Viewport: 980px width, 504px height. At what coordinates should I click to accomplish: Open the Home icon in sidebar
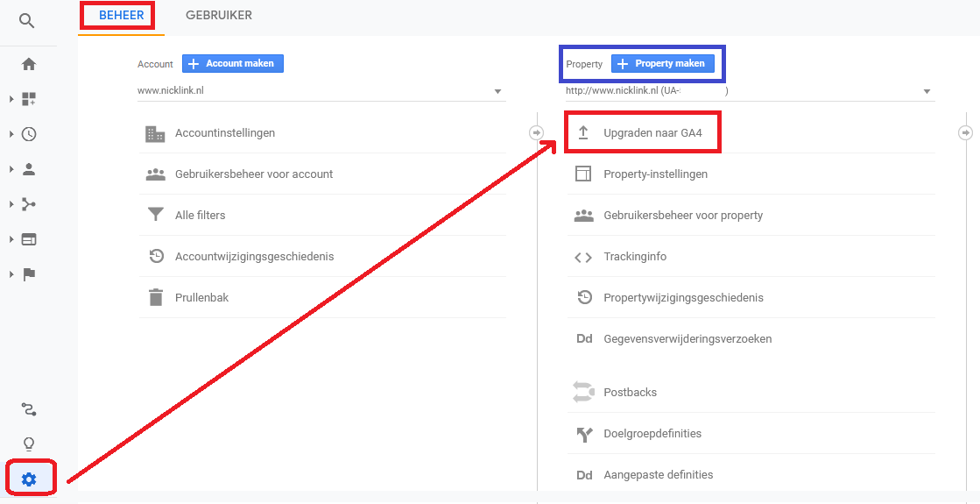pos(29,64)
